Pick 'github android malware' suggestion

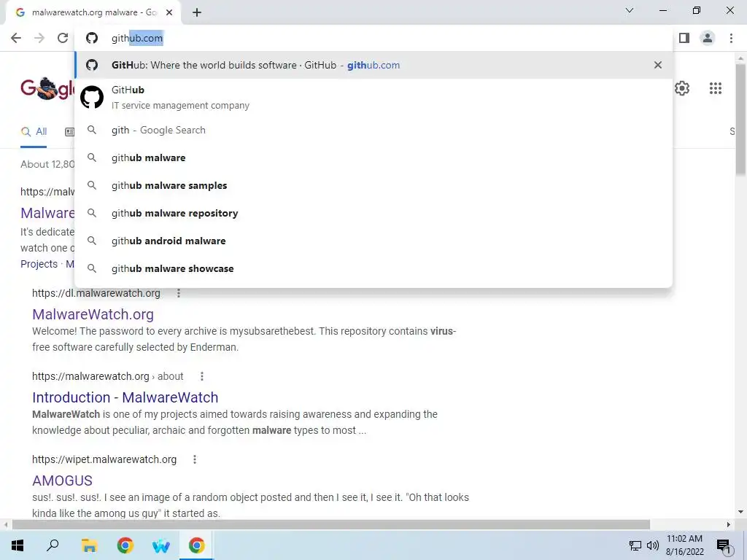click(x=373, y=241)
